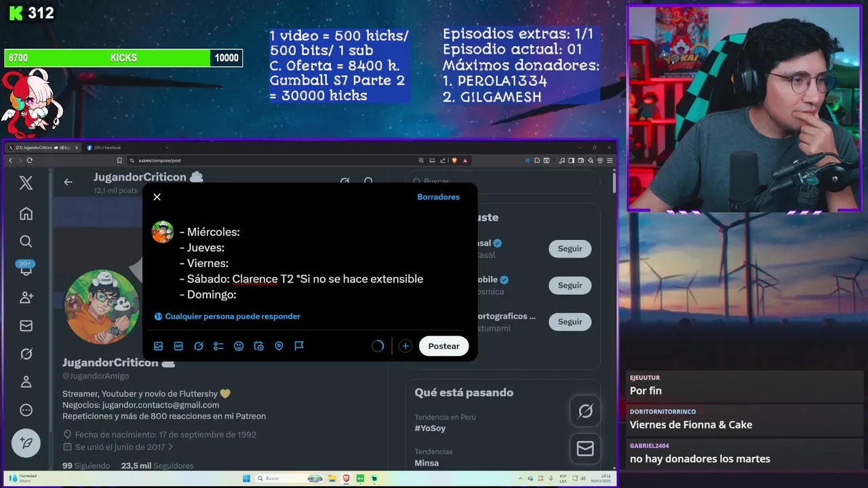Viewport: 868px width, 488px height.
Task: Go to X home via logo
Action: coord(26,182)
